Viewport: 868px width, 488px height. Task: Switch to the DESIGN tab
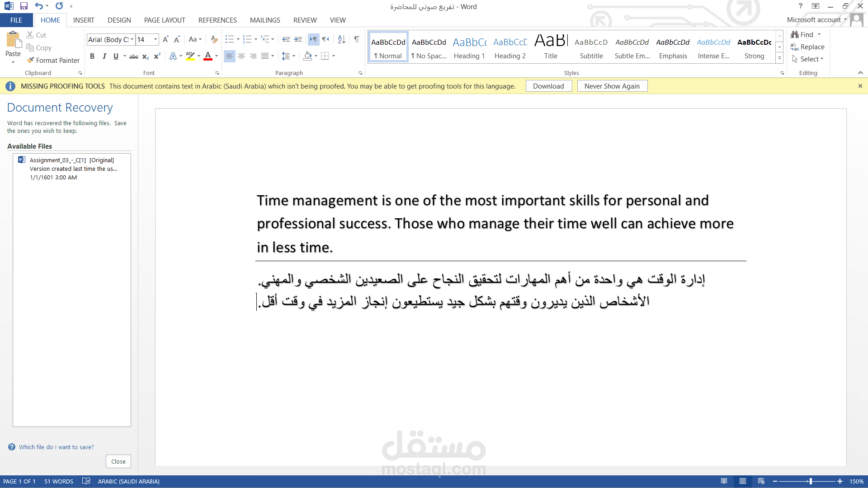[119, 20]
